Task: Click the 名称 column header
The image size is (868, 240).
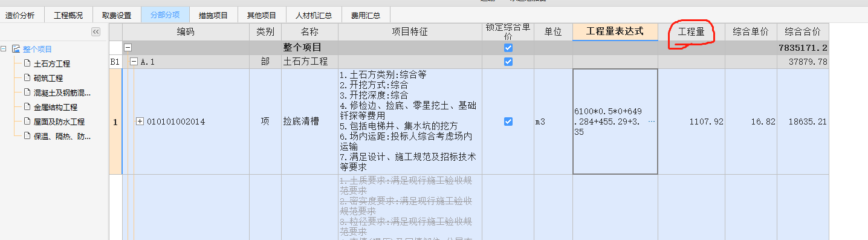Action: 310,31
